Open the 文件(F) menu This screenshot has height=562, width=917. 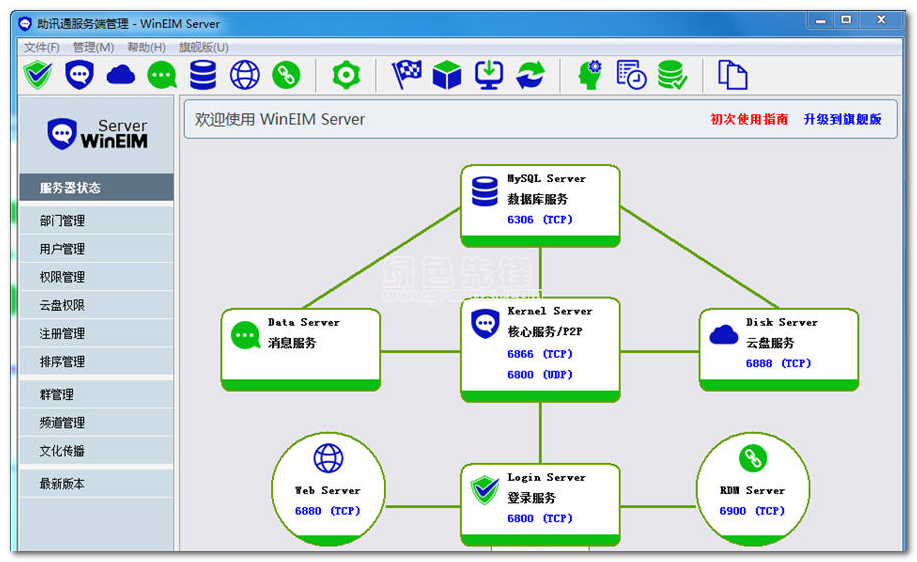point(42,47)
